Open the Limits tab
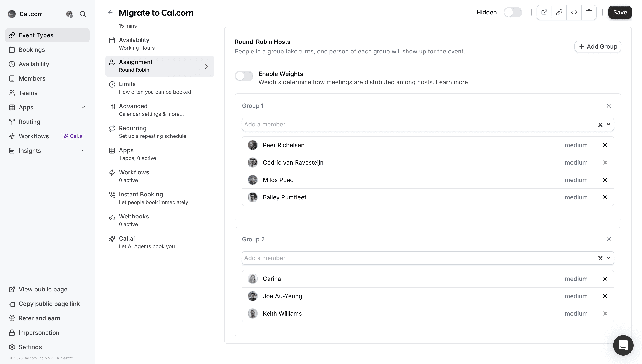 160,88
